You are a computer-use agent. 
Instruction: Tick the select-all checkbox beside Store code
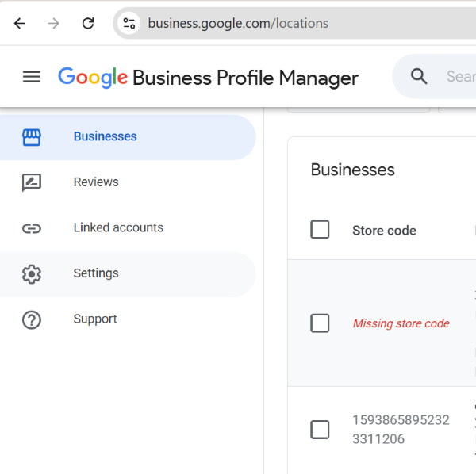[x=320, y=229]
